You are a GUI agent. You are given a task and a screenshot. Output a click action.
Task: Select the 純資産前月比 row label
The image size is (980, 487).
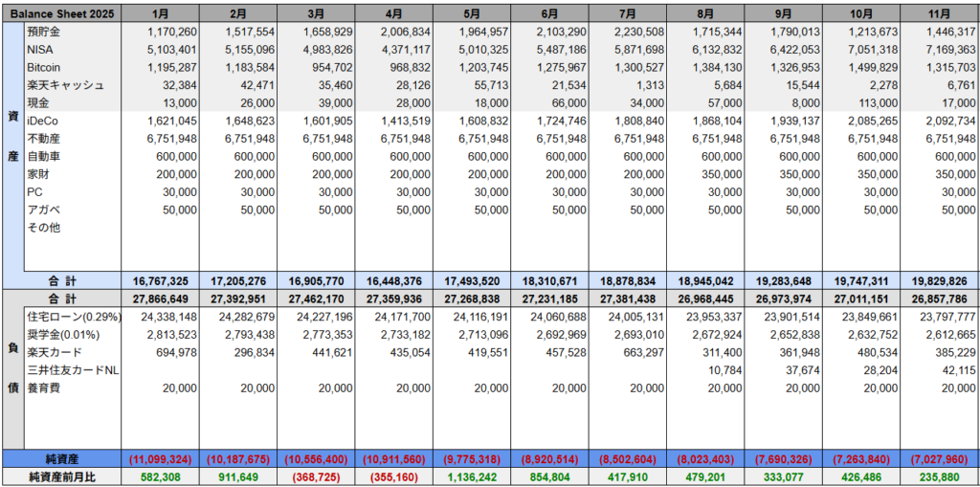point(60,476)
